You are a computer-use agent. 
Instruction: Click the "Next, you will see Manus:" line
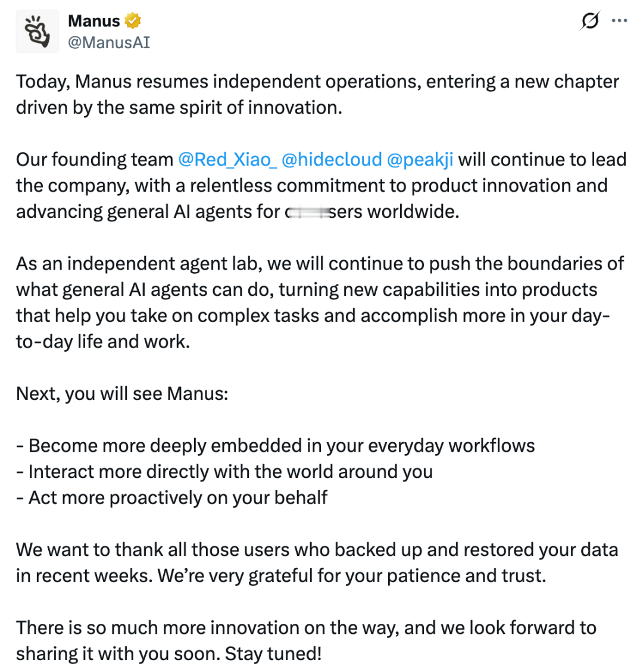(x=122, y=393)
